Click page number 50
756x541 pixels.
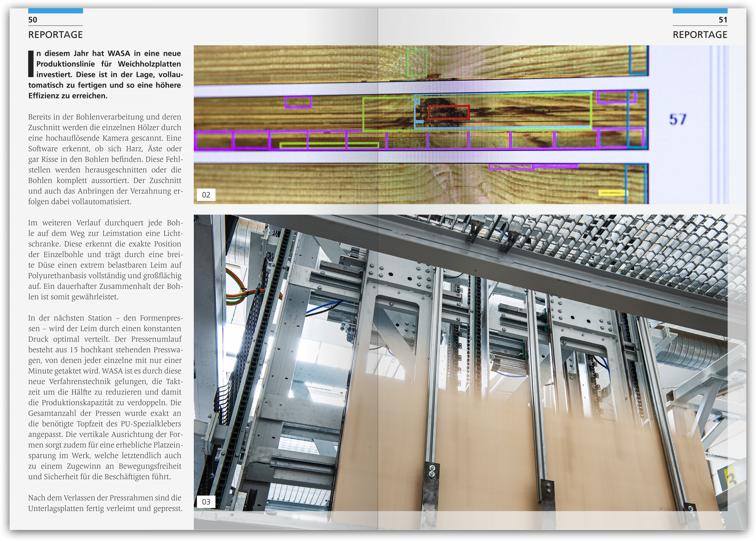click(x=33, y=20)
